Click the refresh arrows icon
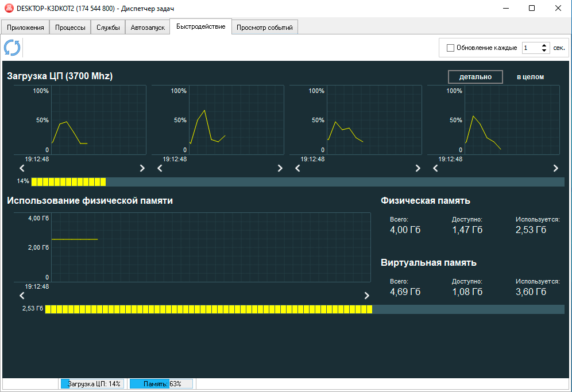The width and height of the screenshot is (572, 392). [x=12, y=48]
